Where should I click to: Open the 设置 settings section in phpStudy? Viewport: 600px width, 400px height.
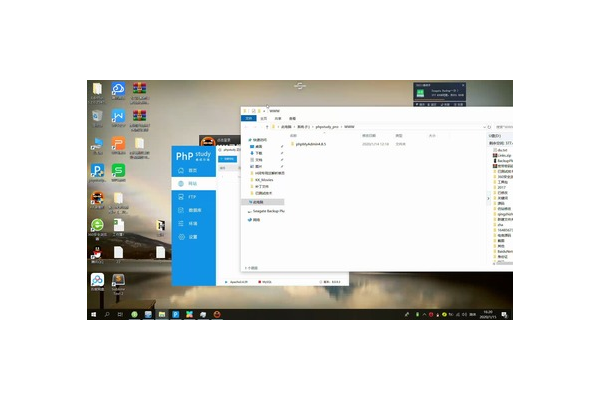coord(193,237)
